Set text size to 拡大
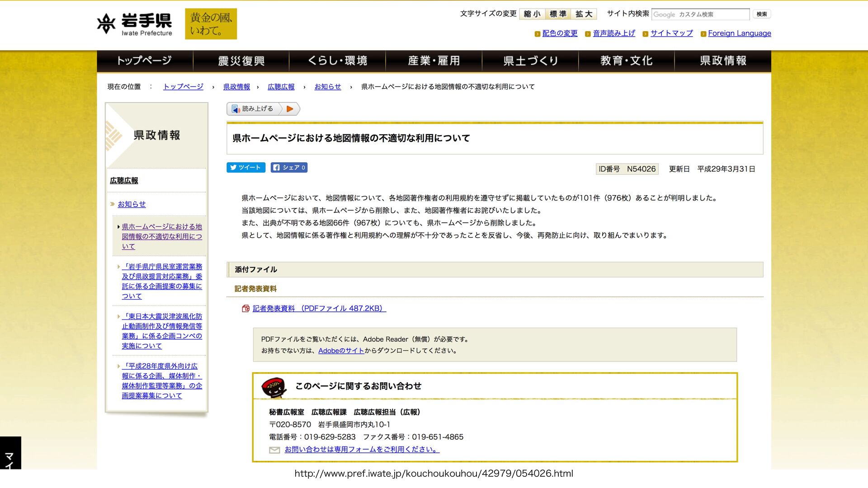Image resolution: width=868 pixels, height=488 pixels. (584, 14)
